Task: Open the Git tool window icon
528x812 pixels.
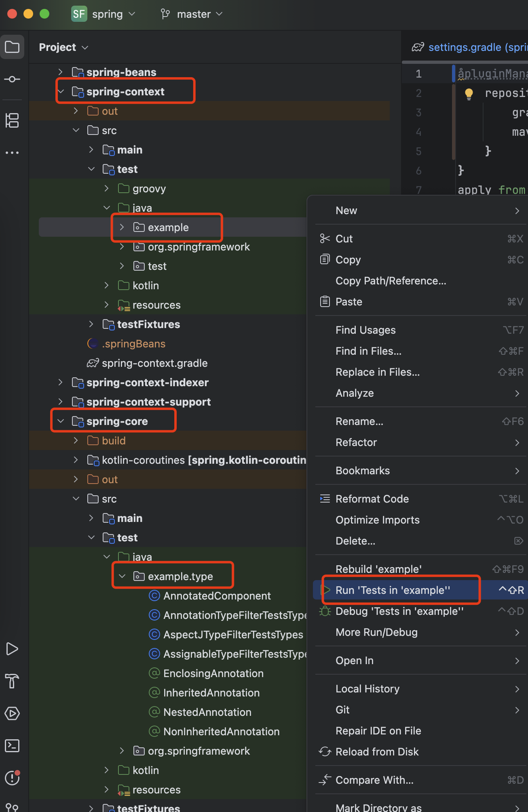Action: pyautogui.click(x=12, y=807)
